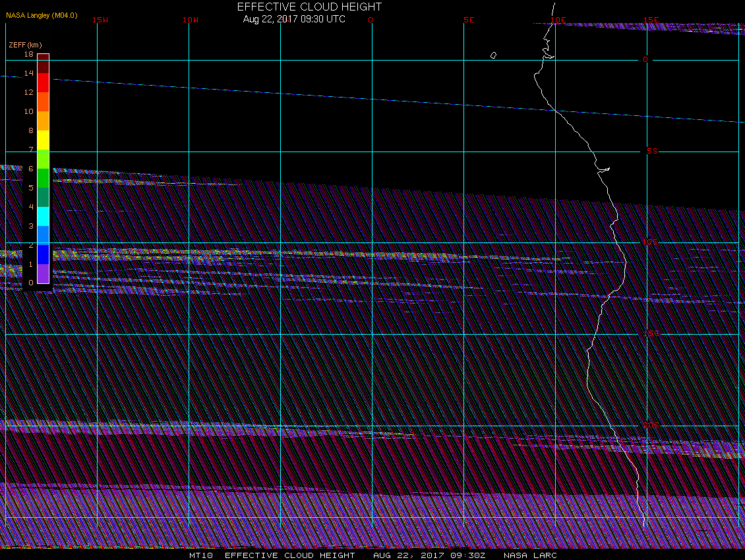
Task: Click the 'EFFECTIVE CLOUD HEIGHT' title at top
Action: click(309, 7)
